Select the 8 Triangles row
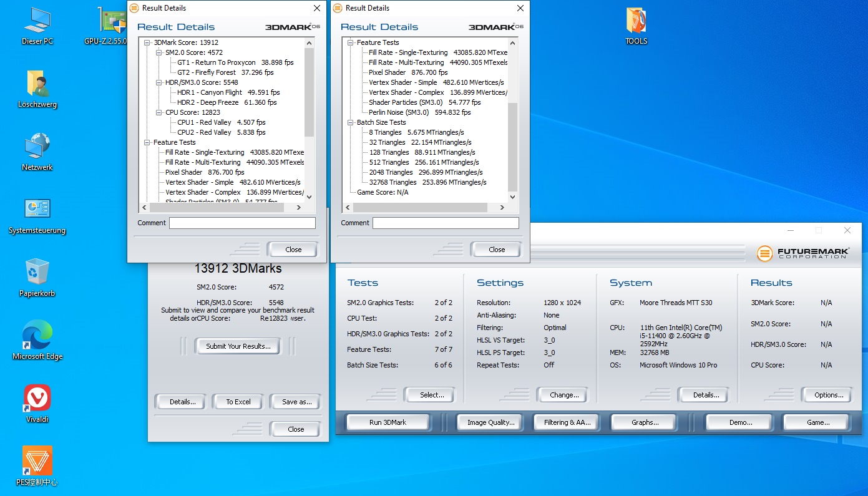Image resolution: width=868 pixels, height=496 pixels. coord(416,132)
